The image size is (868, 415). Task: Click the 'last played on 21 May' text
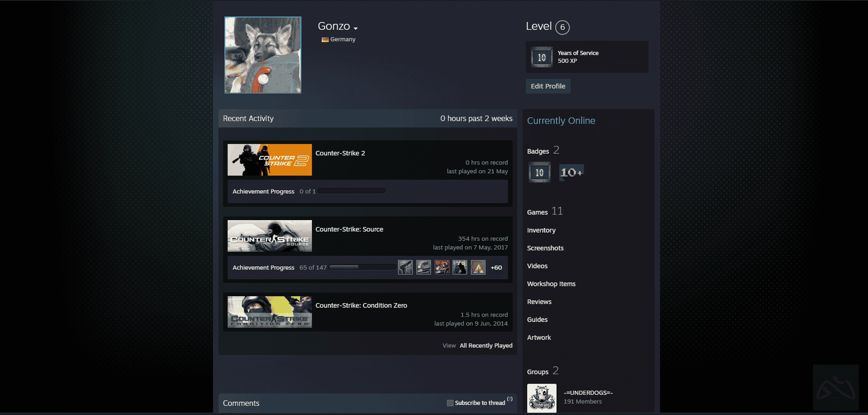(x=477, y=172)
